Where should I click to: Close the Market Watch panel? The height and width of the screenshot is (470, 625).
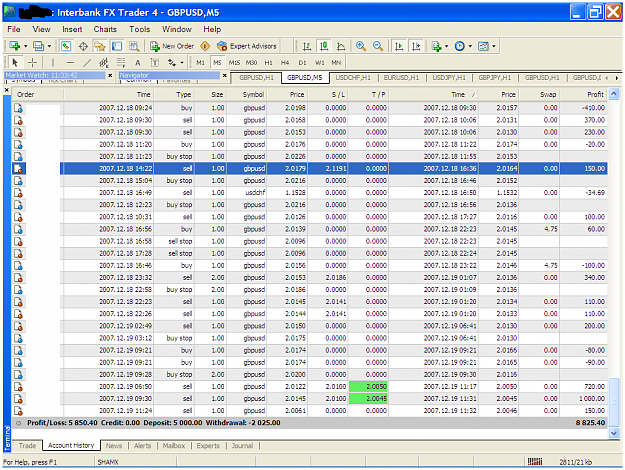click(x=110, y=75)
